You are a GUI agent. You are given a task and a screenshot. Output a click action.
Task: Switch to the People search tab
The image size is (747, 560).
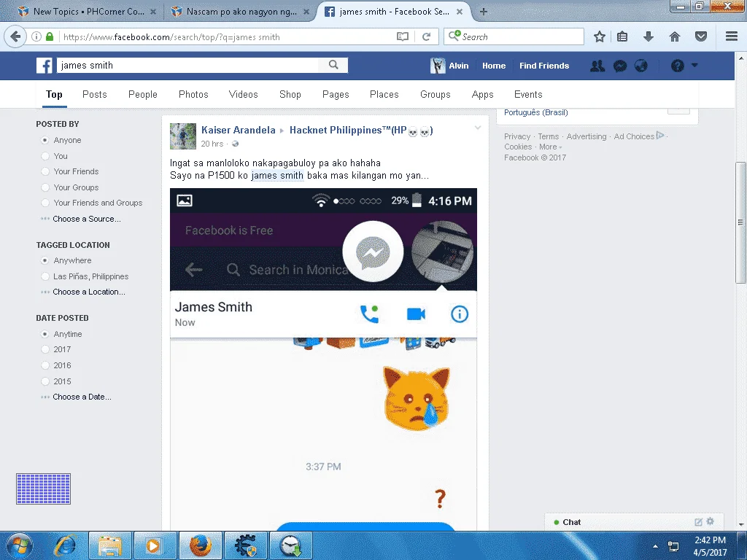(x=142, y=94)
